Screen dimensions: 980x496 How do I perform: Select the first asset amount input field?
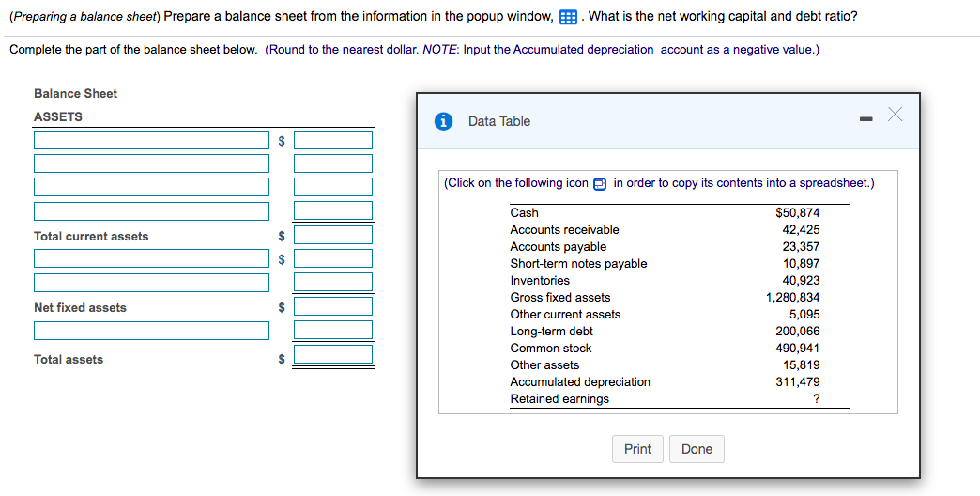point(333,140)
